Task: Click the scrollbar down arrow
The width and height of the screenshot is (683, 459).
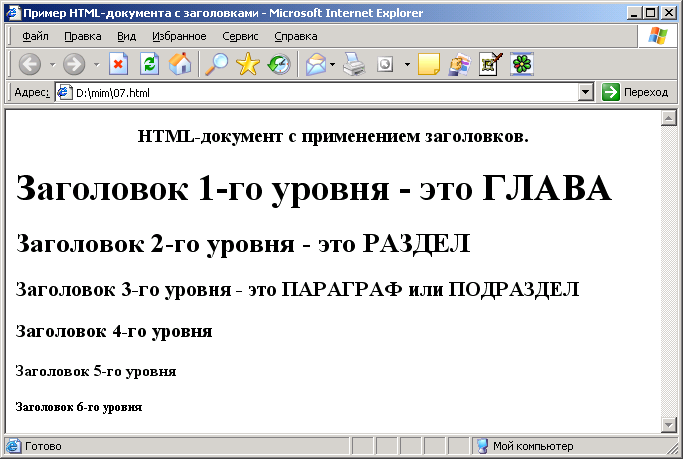Action: pos(668,424)
